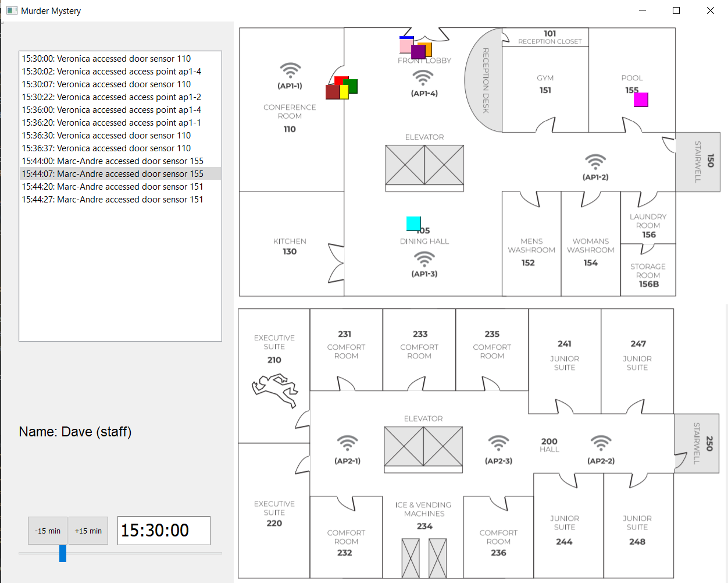
Task: Select the yellow marker at conference room door
Action: [x=344, y=92]
